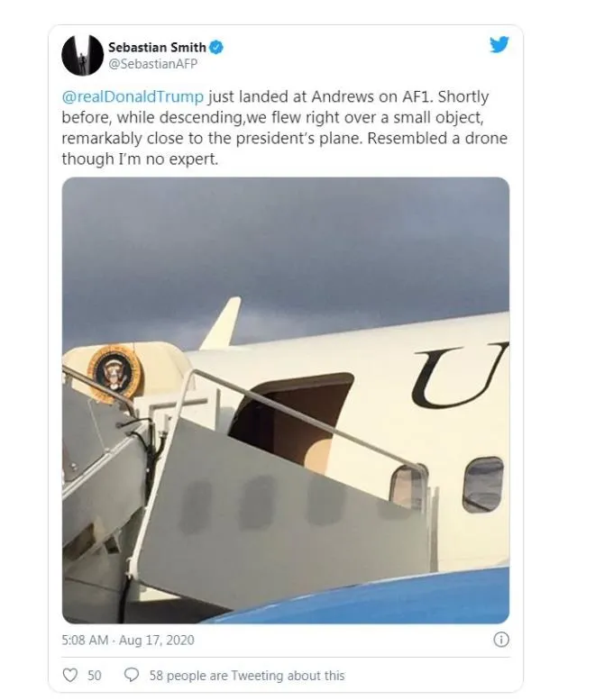The width and height of the screenshot is (595, 700).
Task: Click the airplane window in the photo
Action: click(482, 484)
